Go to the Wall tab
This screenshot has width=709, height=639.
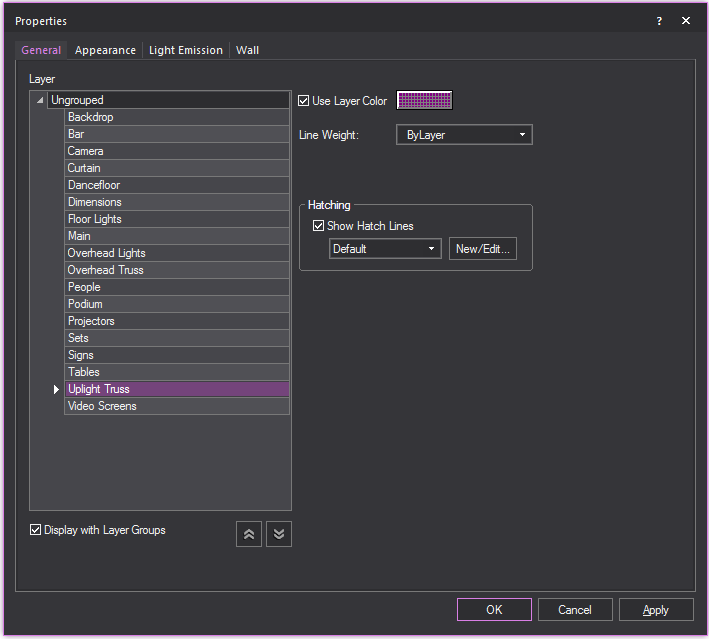(x=247, y=50)
